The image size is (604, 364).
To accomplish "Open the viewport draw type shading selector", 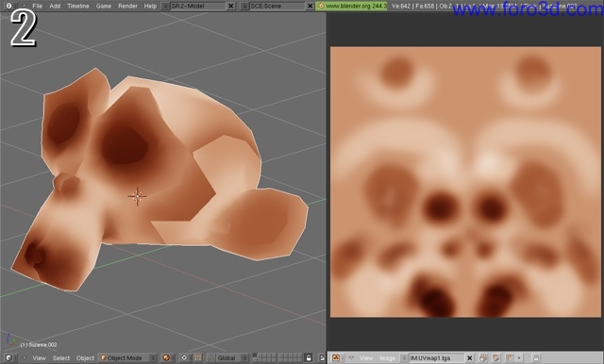I will click(x=167, y=357).
